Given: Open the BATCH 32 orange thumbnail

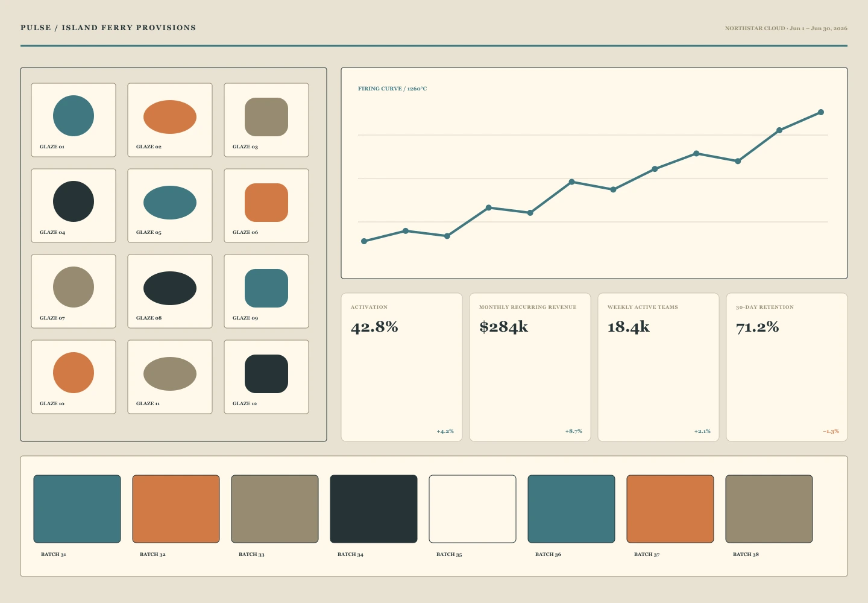Looking at the screenshot, I should pos(176,509).
